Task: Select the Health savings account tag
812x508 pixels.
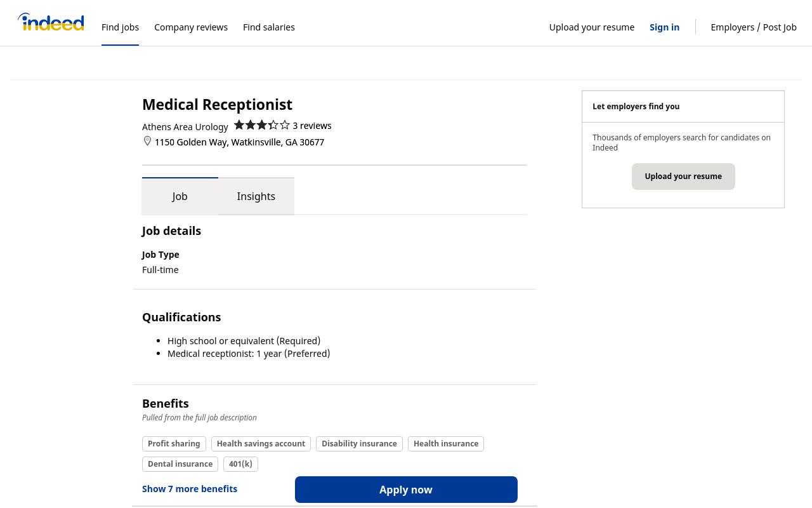Action: pyautogui.click(x=261, y=444)
